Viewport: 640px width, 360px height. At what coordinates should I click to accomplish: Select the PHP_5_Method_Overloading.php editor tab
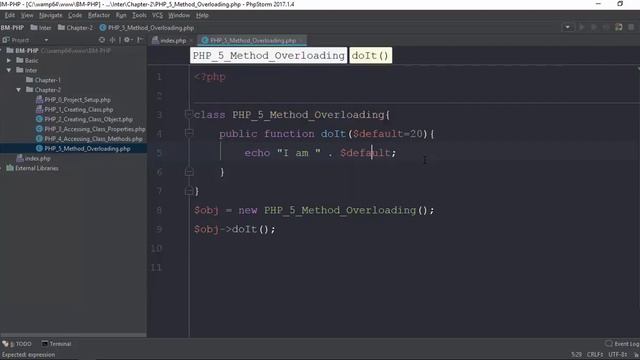[252, 40]
